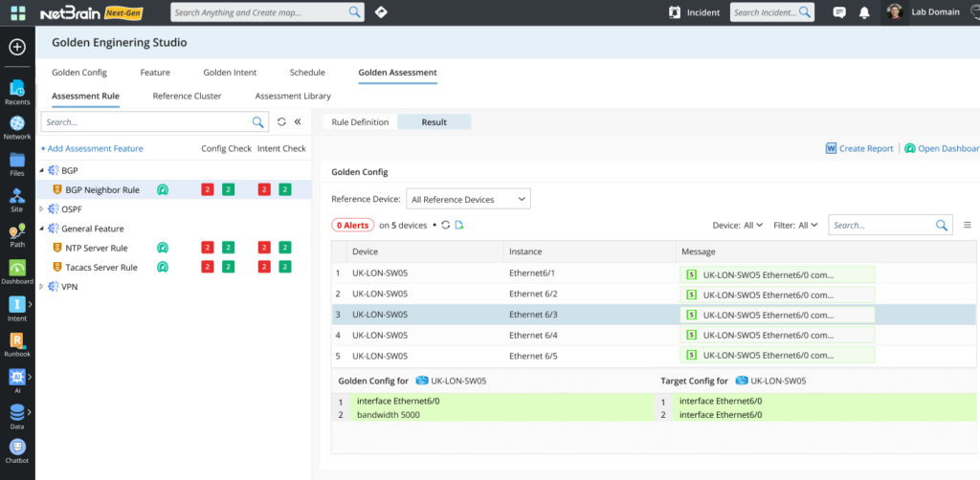Expand the VPN tree node
The image size is (980, 480).
pos(42,287)
